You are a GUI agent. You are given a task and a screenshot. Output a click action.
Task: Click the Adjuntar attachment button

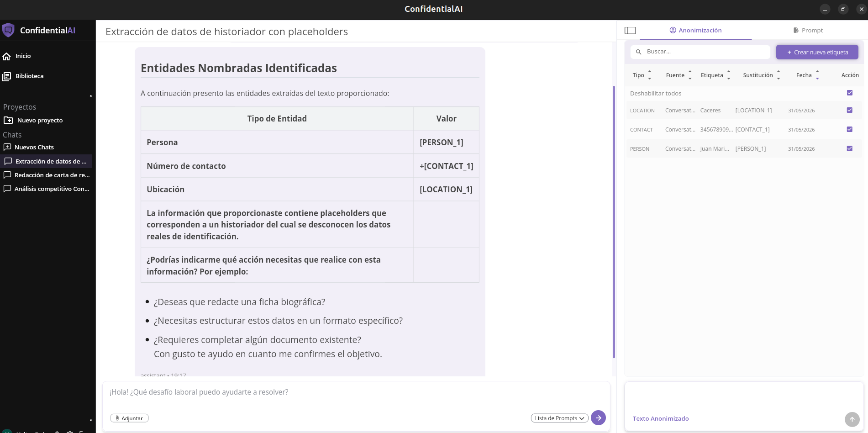click(x=129, y=418)
